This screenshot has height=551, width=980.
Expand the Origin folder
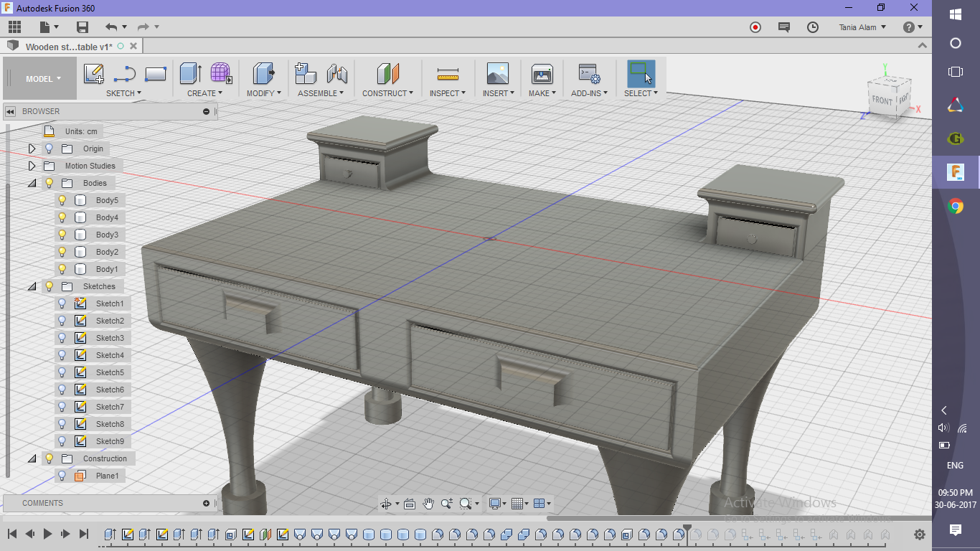[x=32, y=149]
